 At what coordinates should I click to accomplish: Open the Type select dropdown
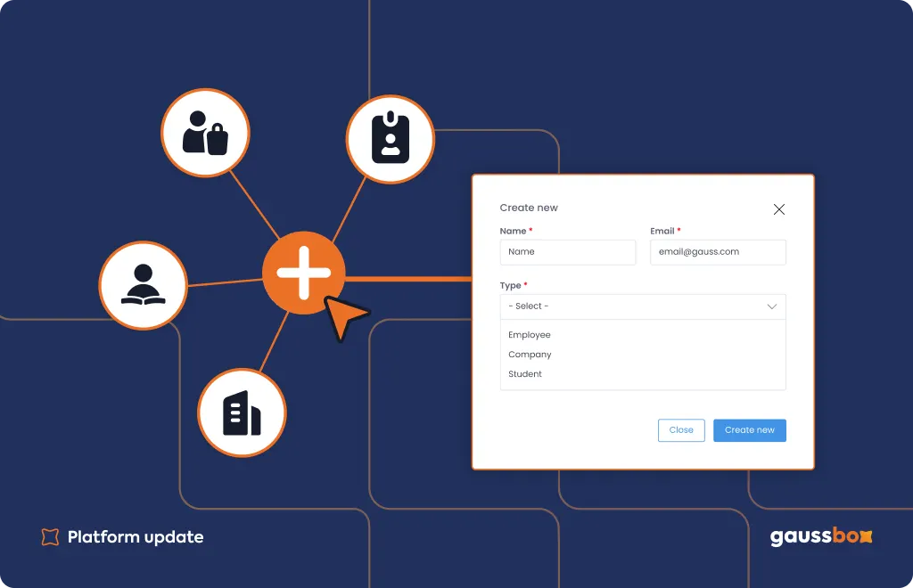(643, 306)
